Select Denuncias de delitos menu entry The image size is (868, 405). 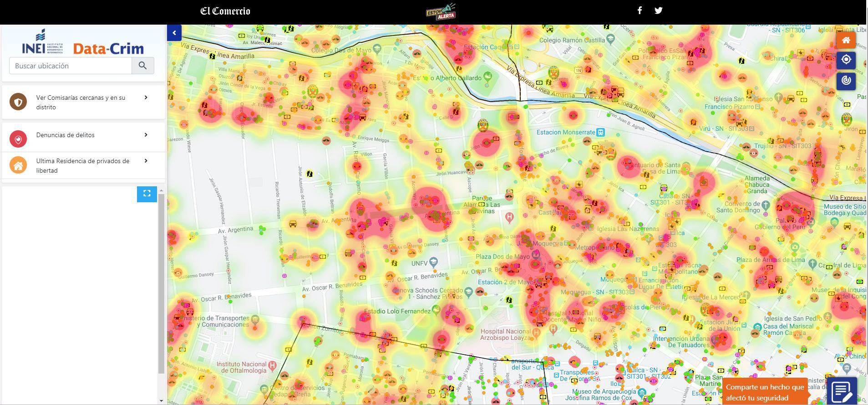point(66,135)
